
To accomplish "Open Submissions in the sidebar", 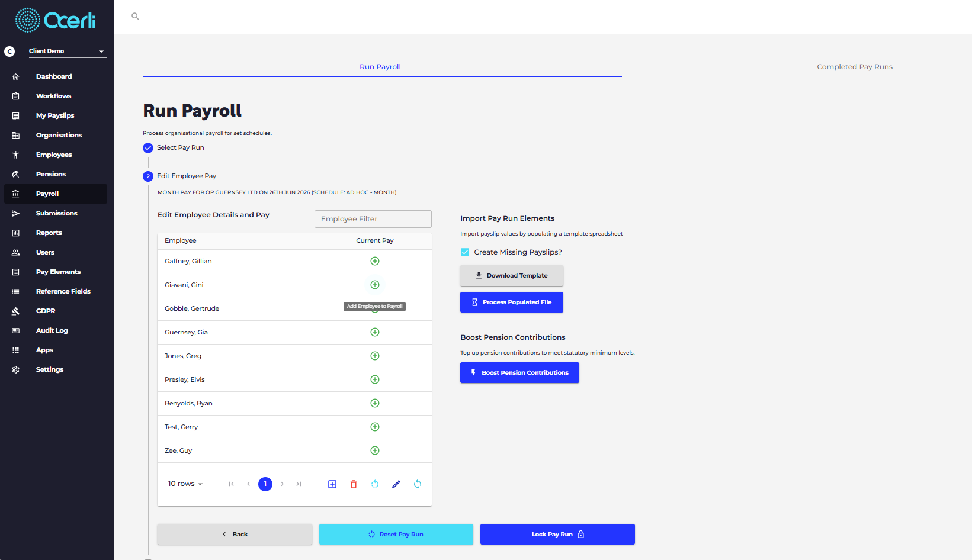I will (56, 213).
